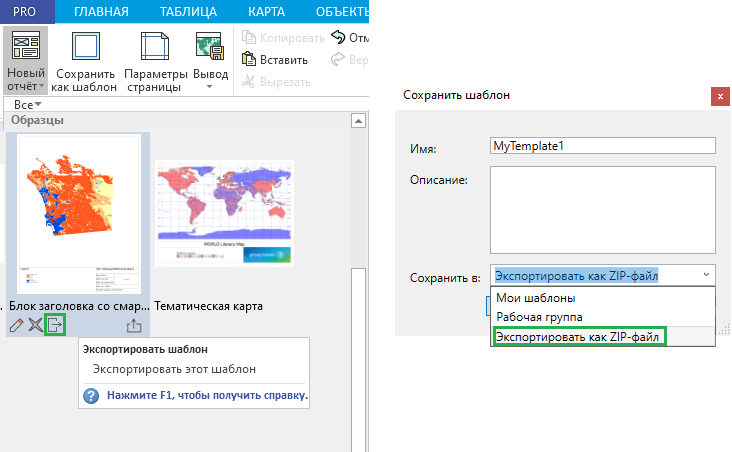Click the pencil edit template icon

(x=16, y=325)
